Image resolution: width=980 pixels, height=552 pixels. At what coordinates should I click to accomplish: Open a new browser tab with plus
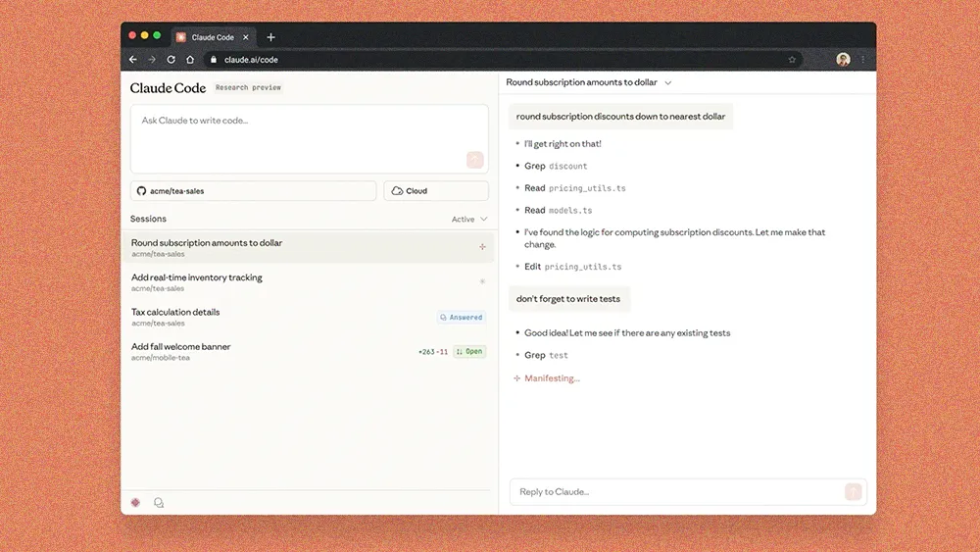[x=270, y=37]
